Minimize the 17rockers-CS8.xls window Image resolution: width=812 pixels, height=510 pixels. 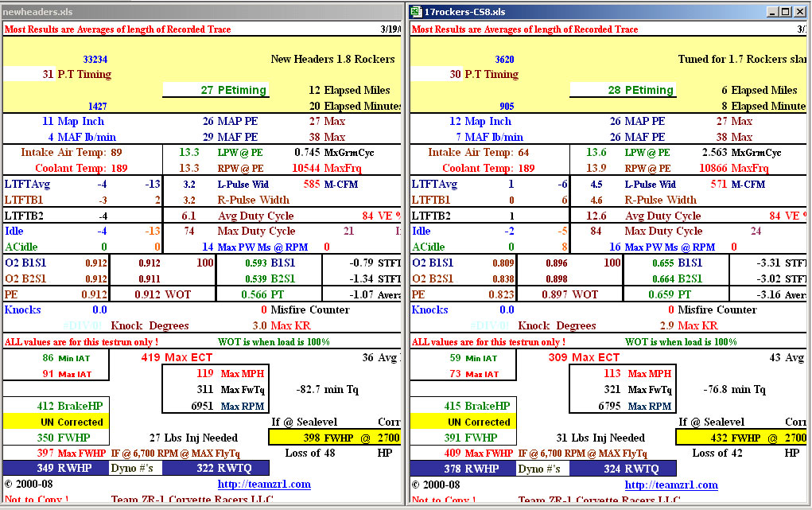click(x=772, y=11)
